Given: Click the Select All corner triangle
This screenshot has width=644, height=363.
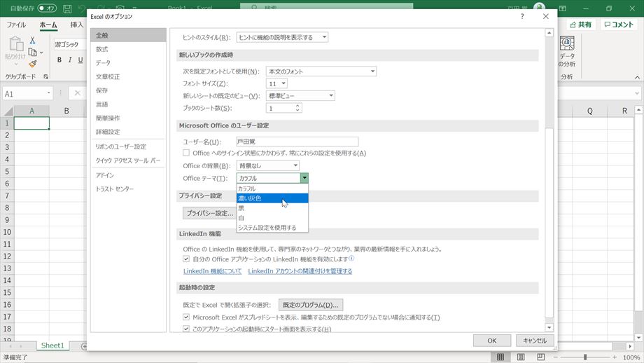Looking at the screenshot, I should 8,111.
